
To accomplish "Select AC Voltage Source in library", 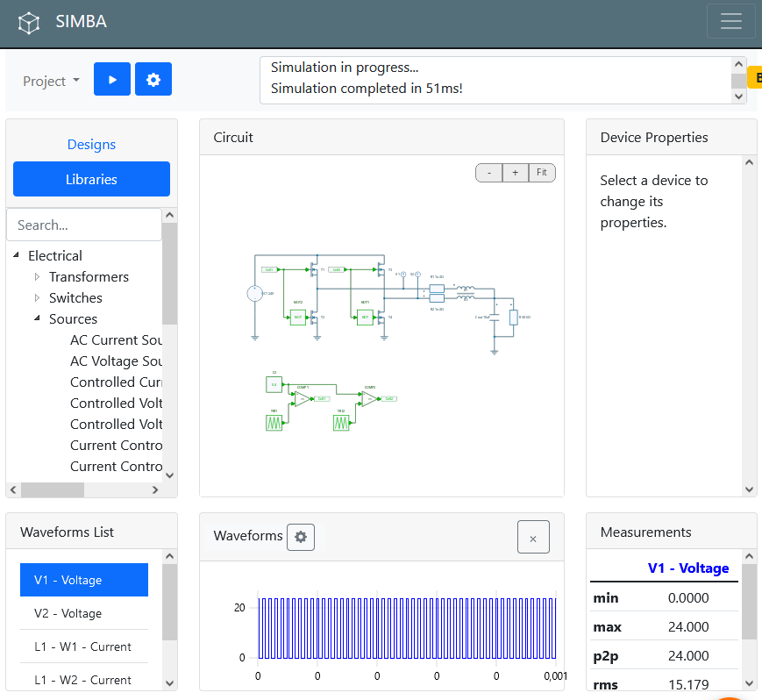I will click(116, 361).
